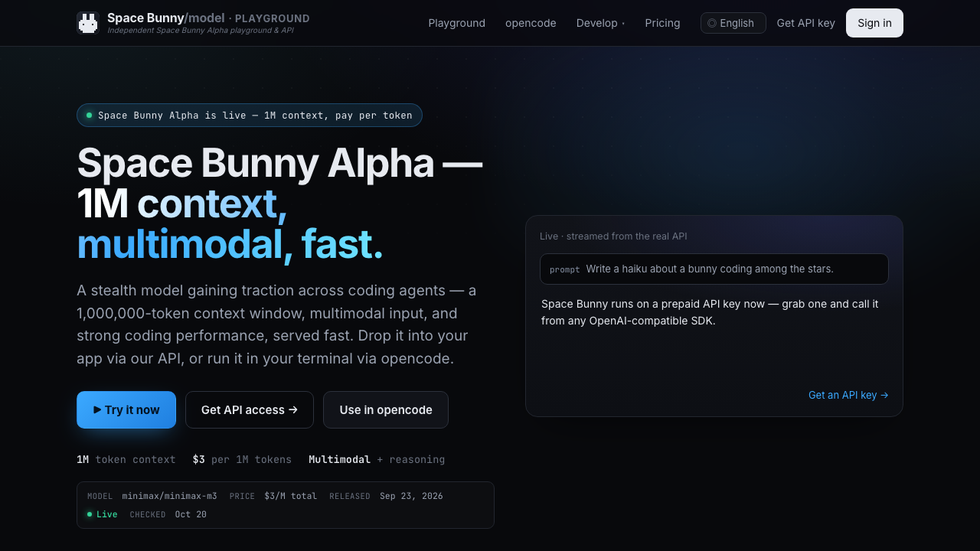This screenshot has width=980, height=551.
Task: Click Use in opencode button
Action: 386,410
